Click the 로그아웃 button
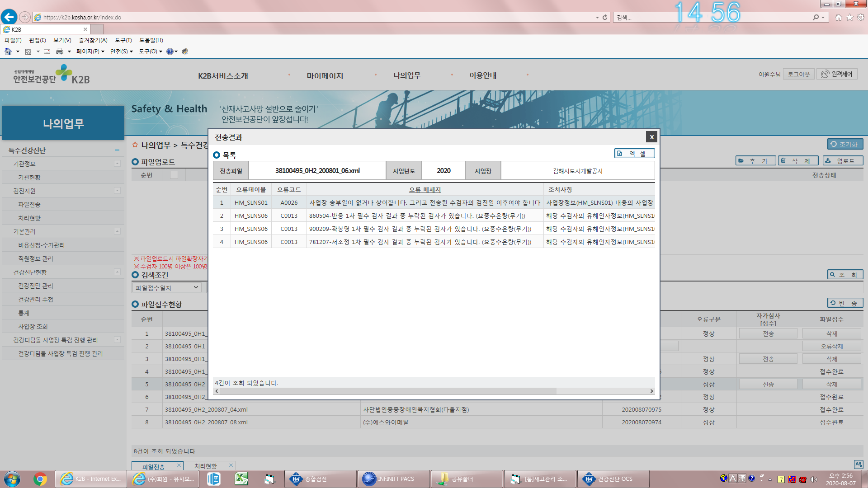Screen dimensions: 868x488 799,74
